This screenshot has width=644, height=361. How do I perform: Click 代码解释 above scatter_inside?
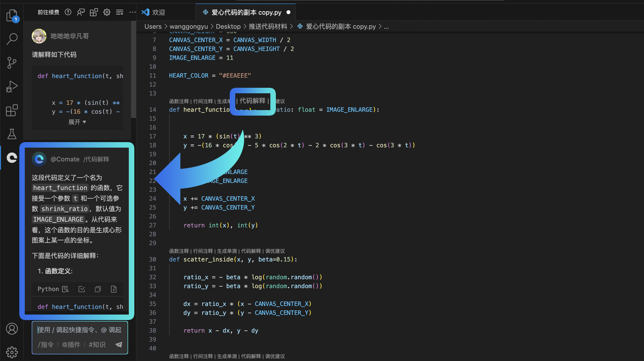[251, 251]
